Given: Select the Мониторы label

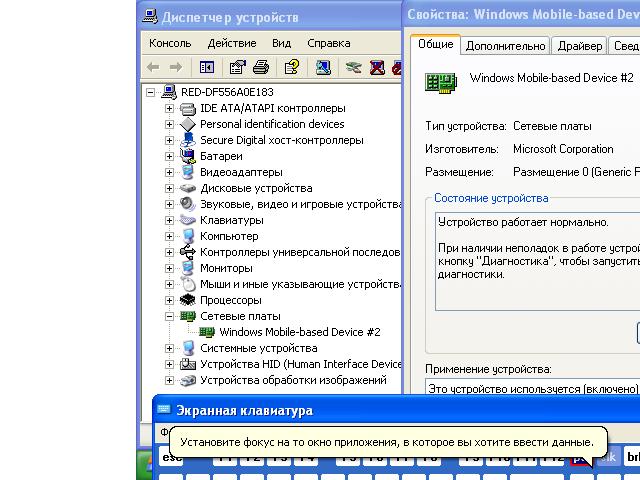Looking at the screenshot, I should pyautogui.click(x=226, y=268).
